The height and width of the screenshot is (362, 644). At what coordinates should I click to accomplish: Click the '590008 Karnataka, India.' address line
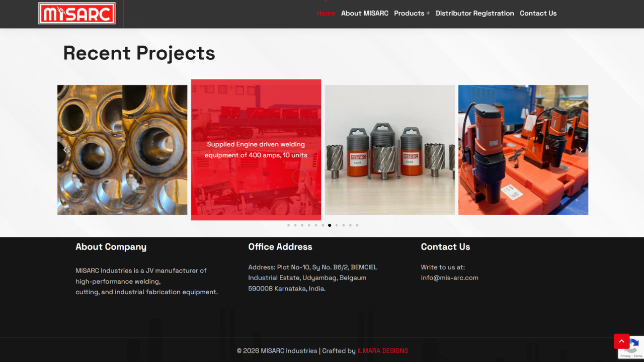tap(287, 289)
